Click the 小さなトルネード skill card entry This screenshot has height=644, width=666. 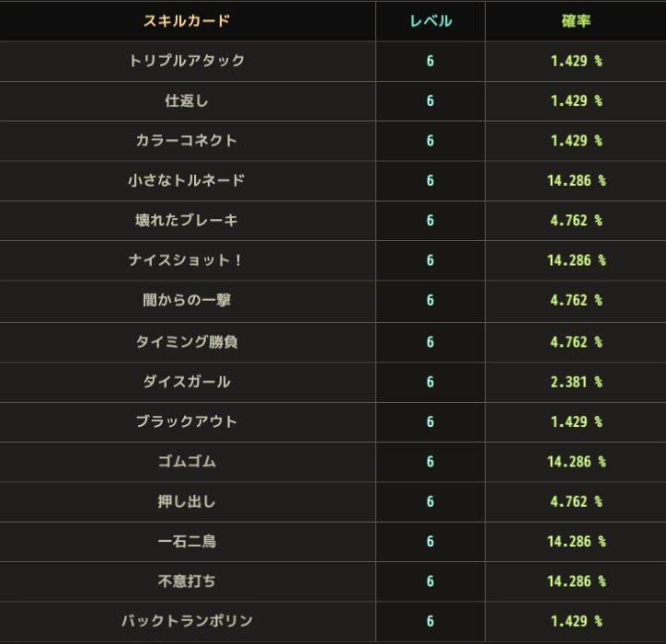pyautogui.click(x=187, y=180)
